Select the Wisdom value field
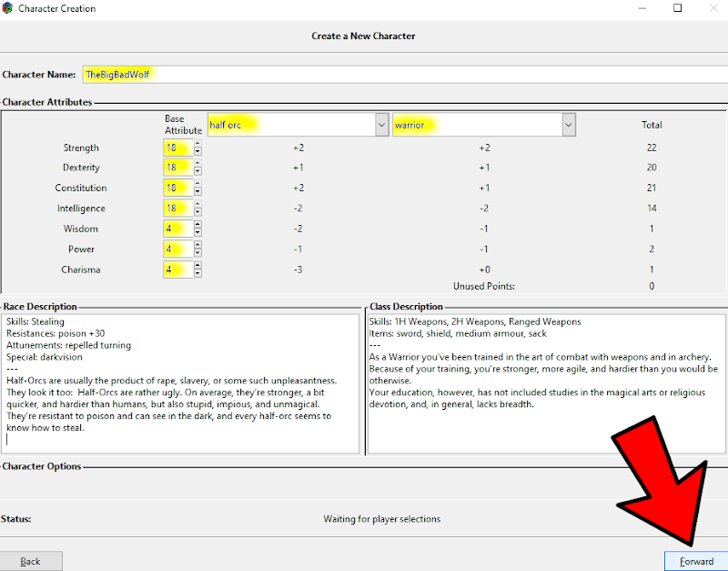Screen dimensions: 728x571 [177, 229]
